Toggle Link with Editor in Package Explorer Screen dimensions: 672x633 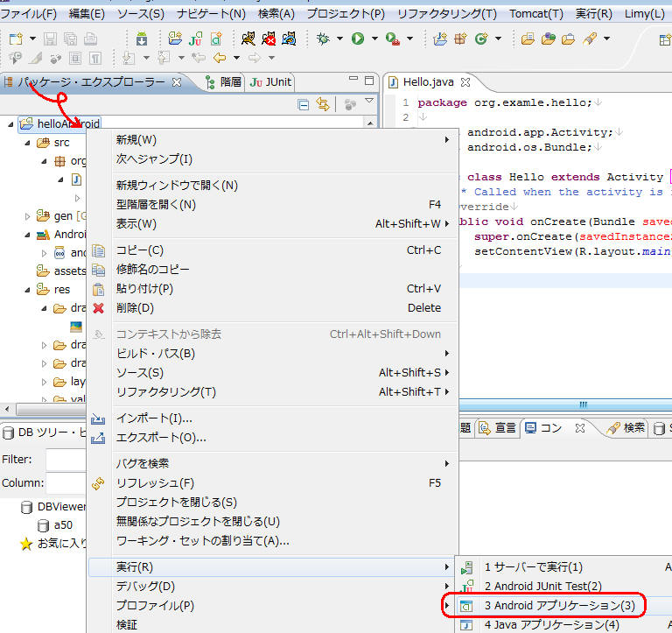323,104
